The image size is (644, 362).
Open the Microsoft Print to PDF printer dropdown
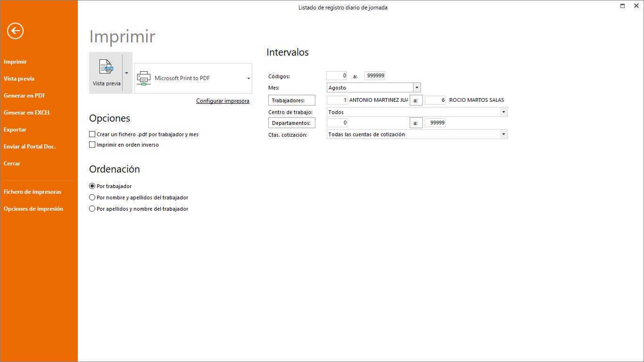point(248,79)
